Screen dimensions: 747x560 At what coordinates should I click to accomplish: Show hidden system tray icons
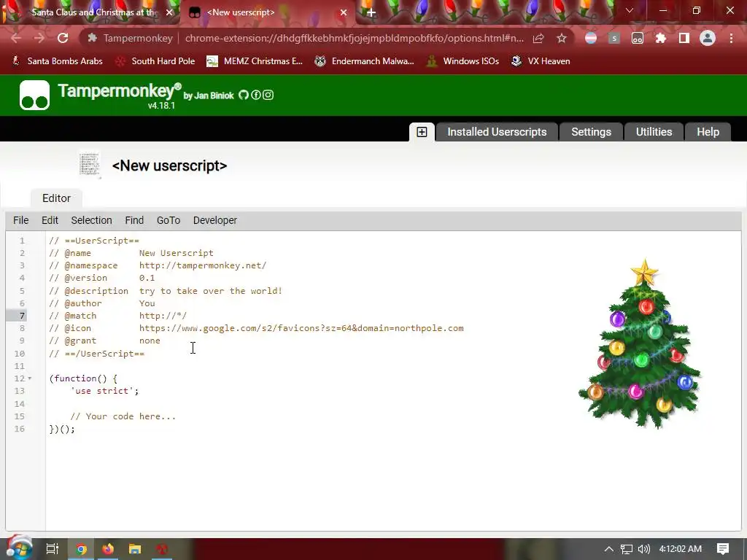point(609,549)
